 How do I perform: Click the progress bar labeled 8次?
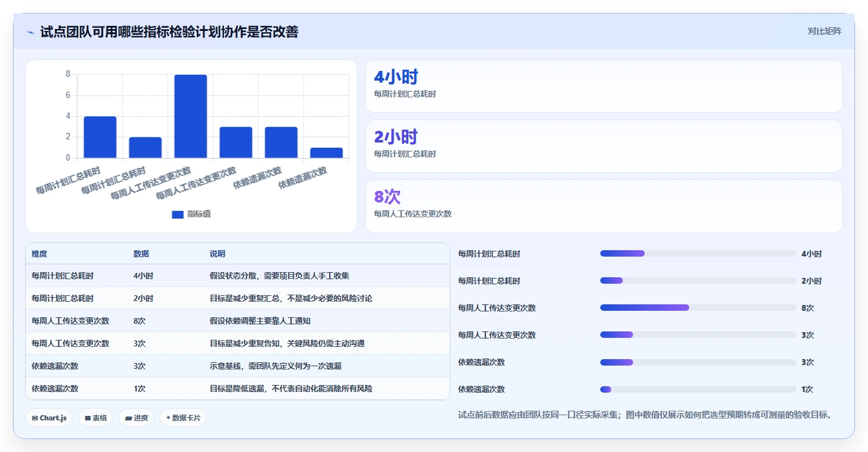coord(698,308)
